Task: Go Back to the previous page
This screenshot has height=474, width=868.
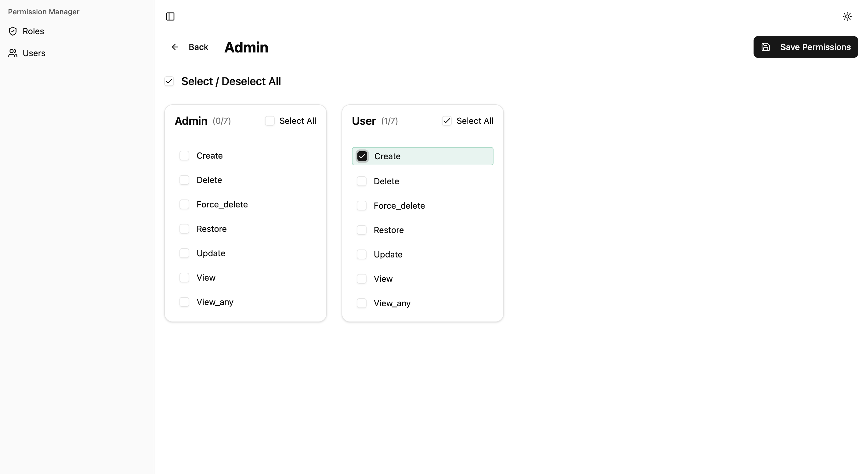Action: click(198, 47)
